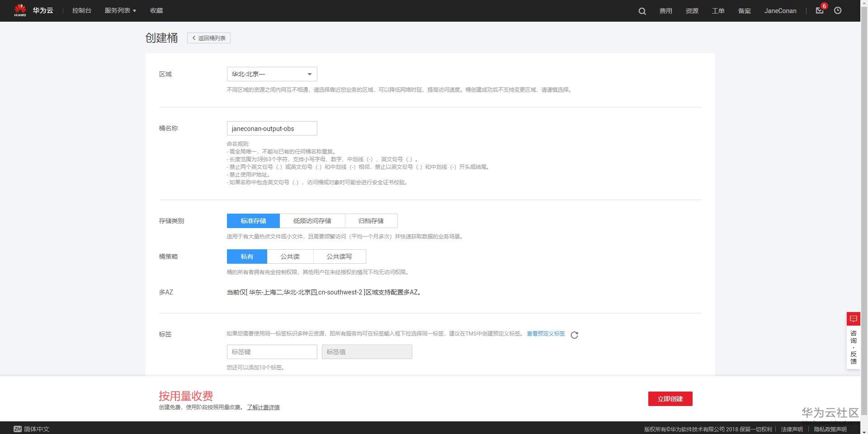Refresh predefined tags with circular arrow
Viewport: 868px width, 434px height.
574,335
